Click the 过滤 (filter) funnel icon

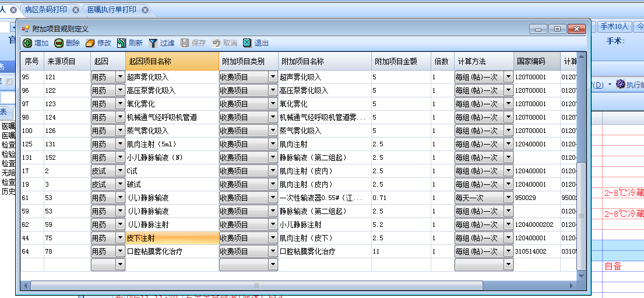coord(153,43)
